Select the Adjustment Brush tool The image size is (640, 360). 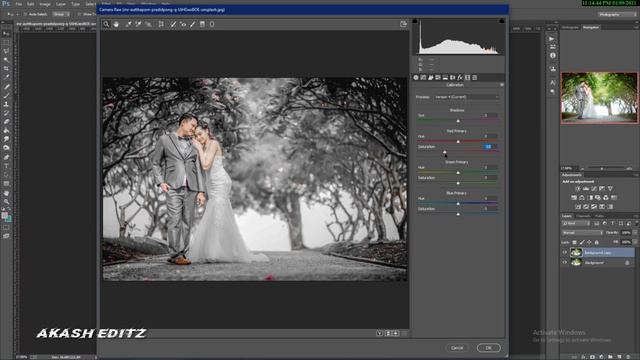tap(193, 24)
